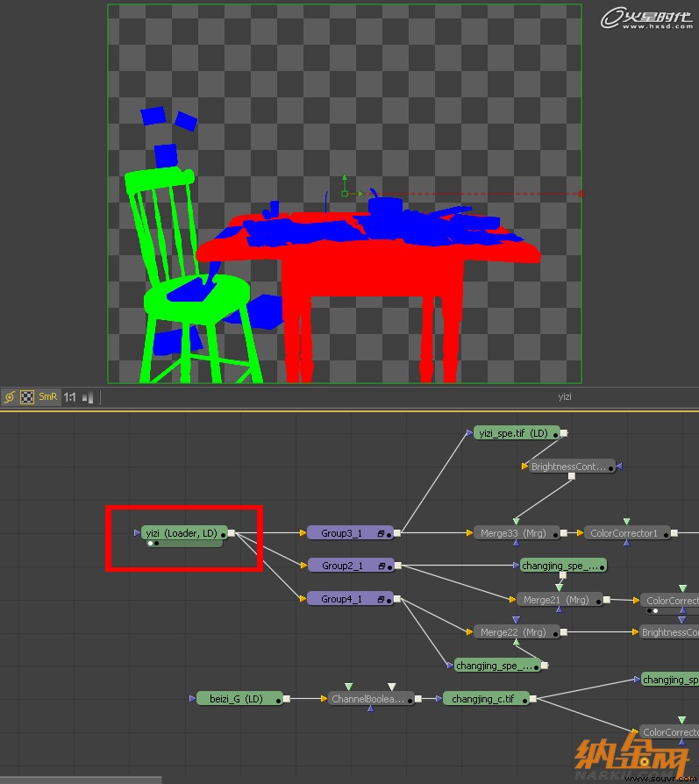Toggle white view indicator dot under yizi node
The width and height of the screenshot is (699, 784).
(151, 544)
